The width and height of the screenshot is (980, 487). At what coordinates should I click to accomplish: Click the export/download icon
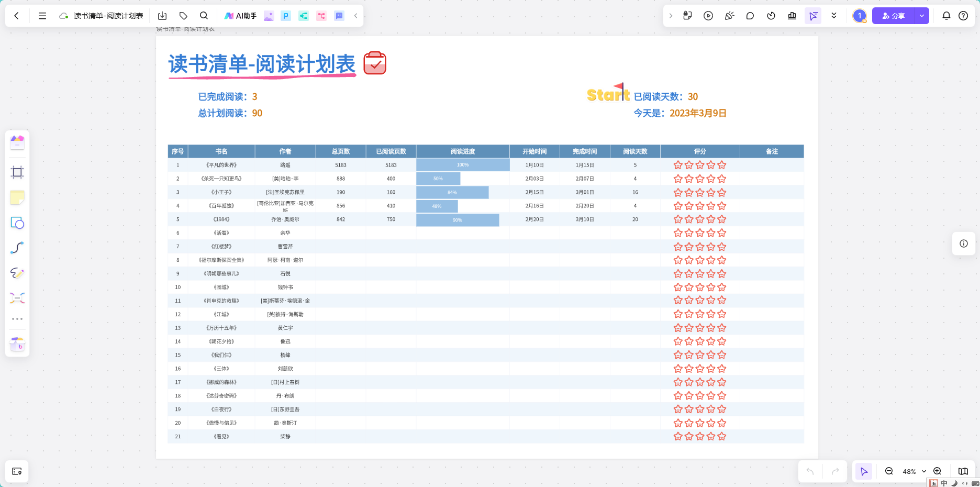coord(162,16)
